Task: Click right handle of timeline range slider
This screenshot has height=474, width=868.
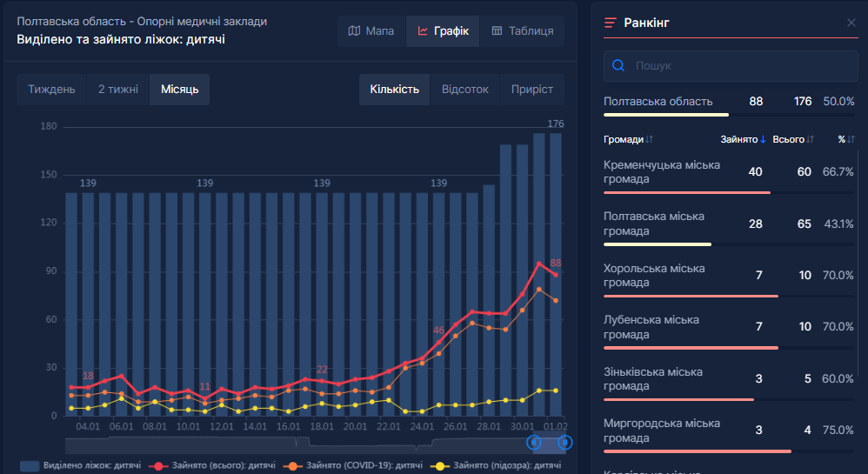Action: click(x=564, y=443)
